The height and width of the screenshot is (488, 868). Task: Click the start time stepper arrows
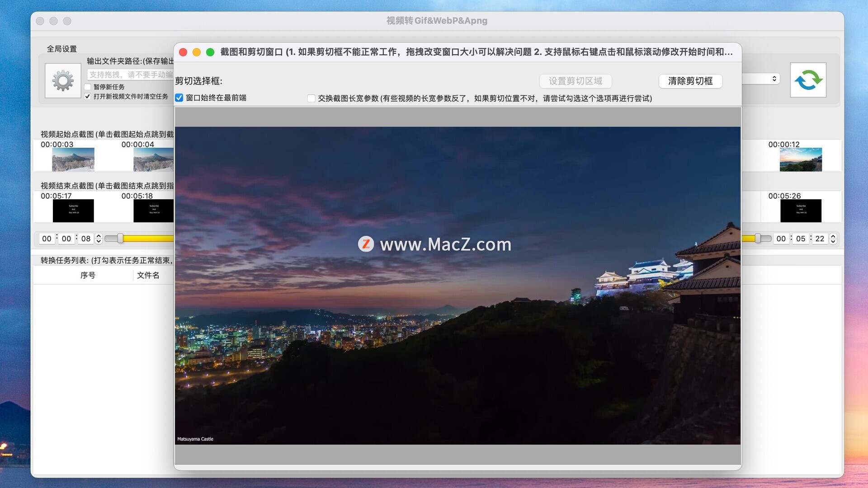pos(99,239)
